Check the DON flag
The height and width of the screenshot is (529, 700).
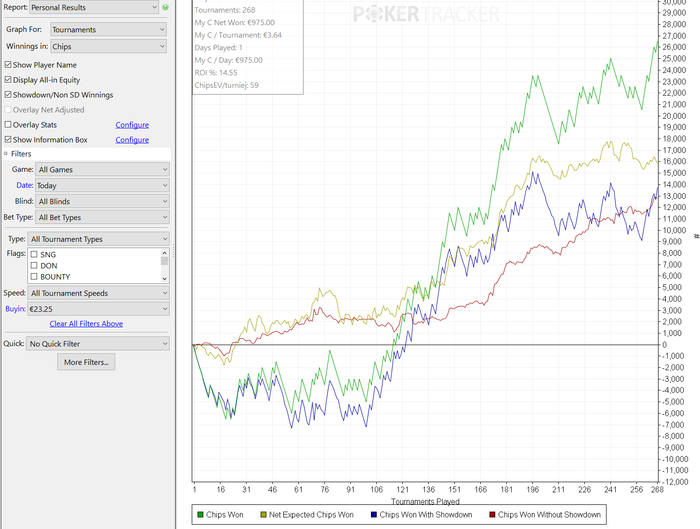point(34,266)
